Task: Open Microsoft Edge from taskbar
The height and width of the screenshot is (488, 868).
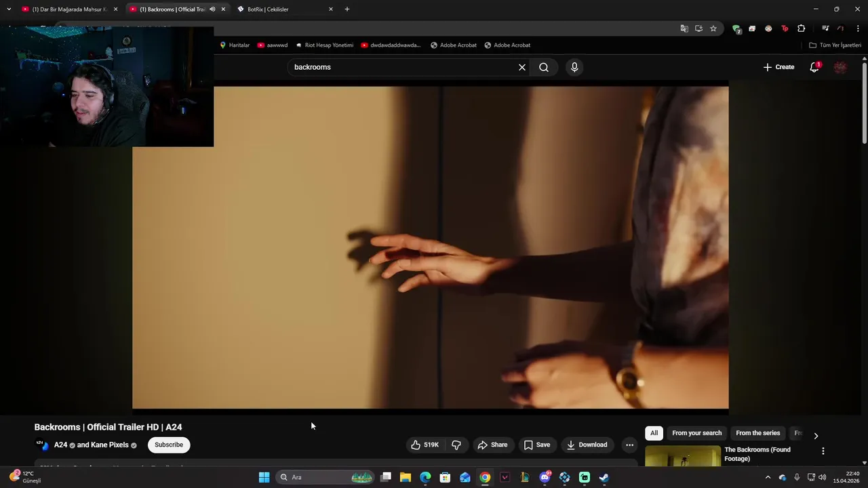Action: click(425, 477)
